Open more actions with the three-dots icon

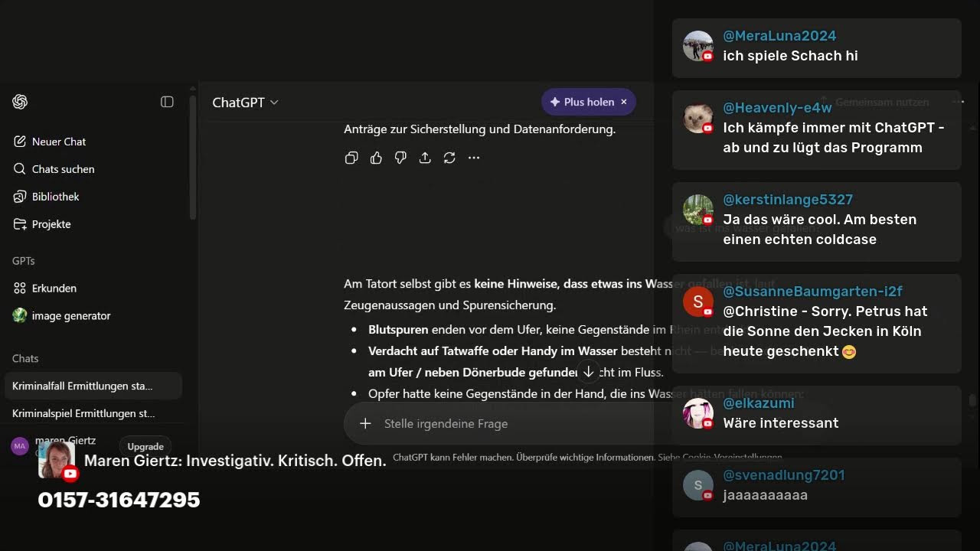click(474, 158)
